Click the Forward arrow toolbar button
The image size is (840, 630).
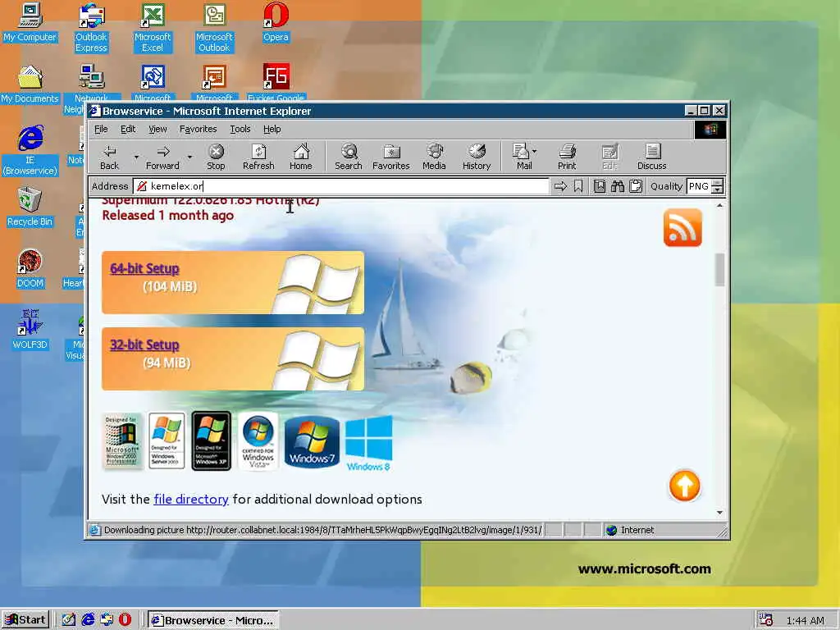(x=163, y=157)
